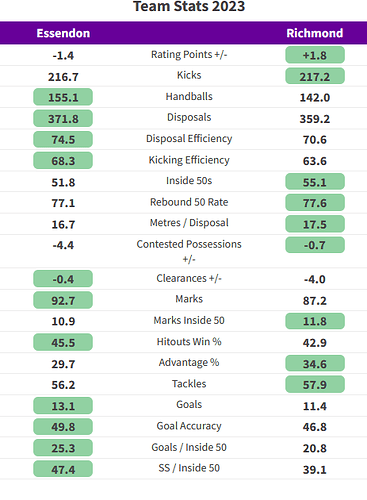
Task: Click Richmond's +1.8 rating points value
Action: 315,55
